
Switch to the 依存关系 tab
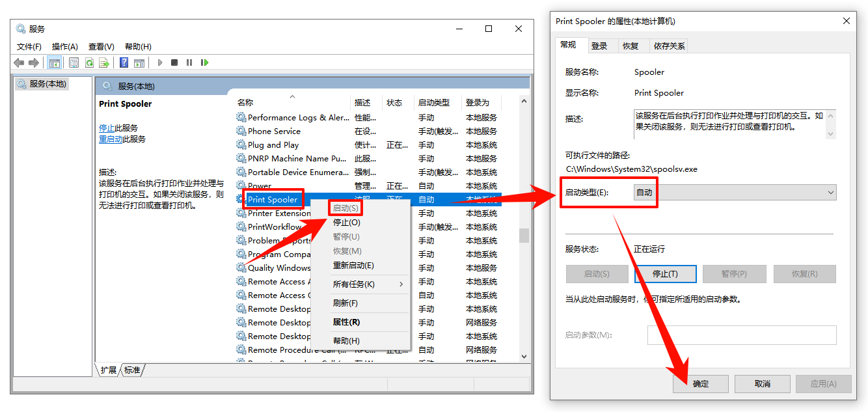click(669, 46)
